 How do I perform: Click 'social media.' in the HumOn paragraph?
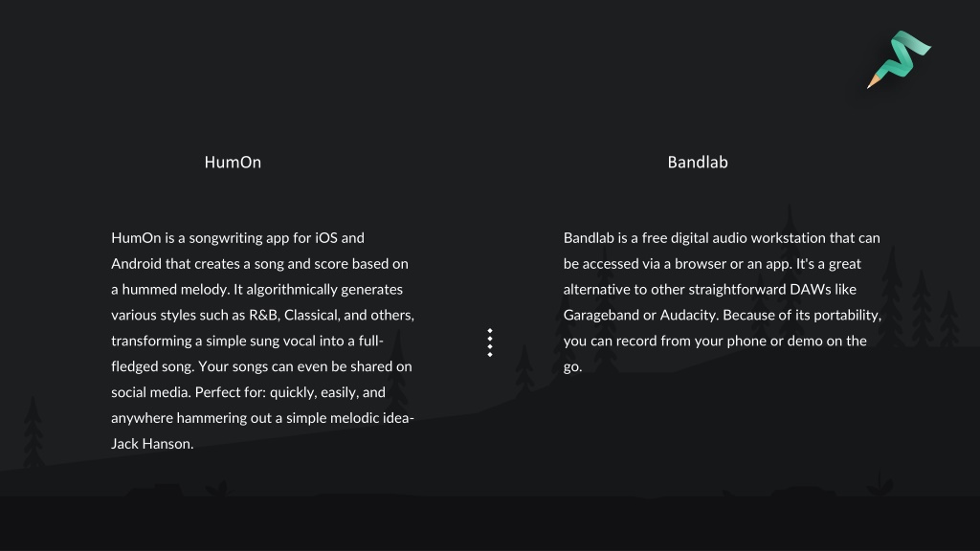click(150, 392)
